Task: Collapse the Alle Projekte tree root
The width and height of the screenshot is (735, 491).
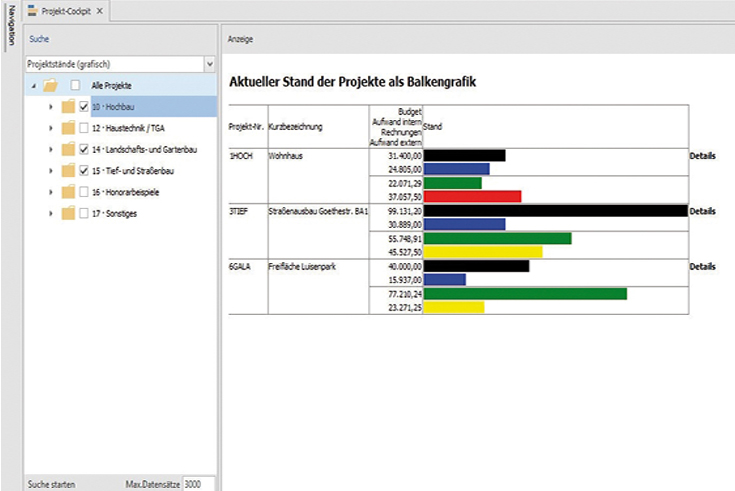Action: tap(35, 86)
